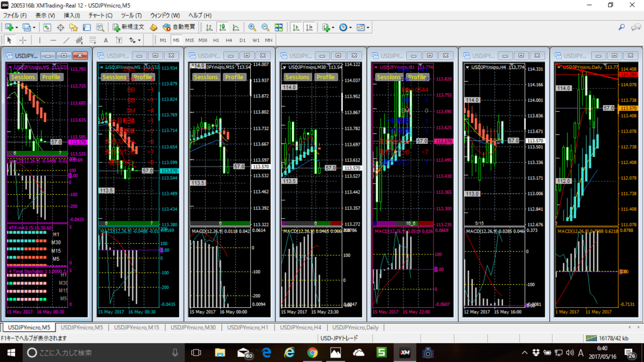Toggle M1 timeframe button
This screenshot has height=362, width=644.
coord(163,40)
